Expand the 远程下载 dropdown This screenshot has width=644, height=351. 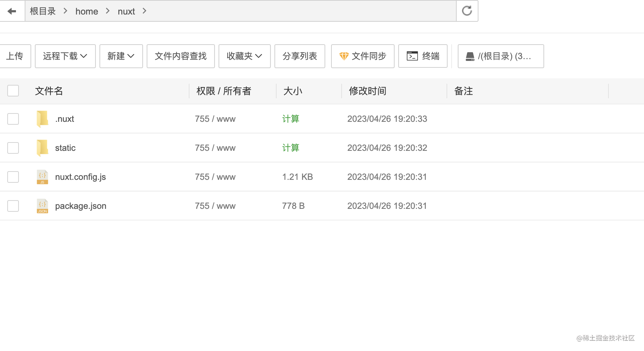[65, 56]
